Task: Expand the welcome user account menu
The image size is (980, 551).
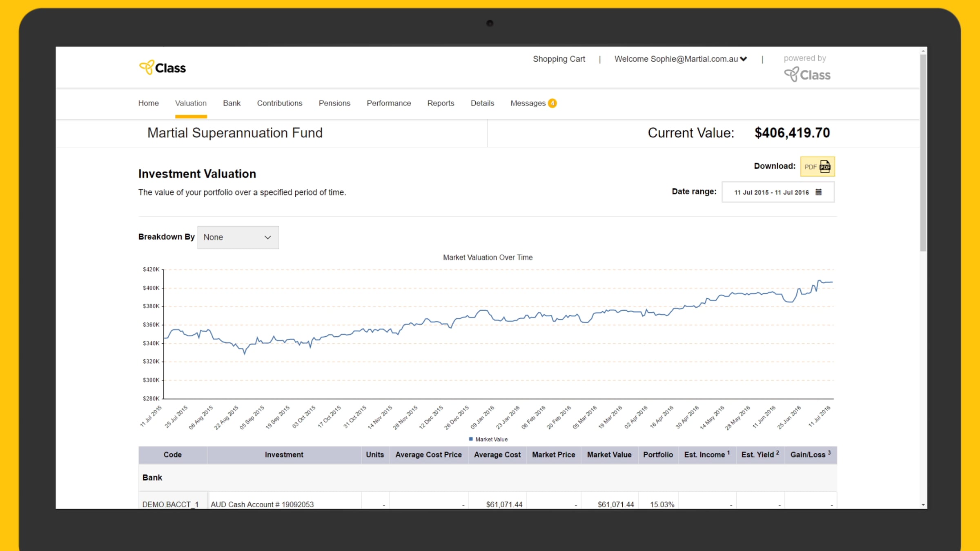Action: (x=681, y=59)
